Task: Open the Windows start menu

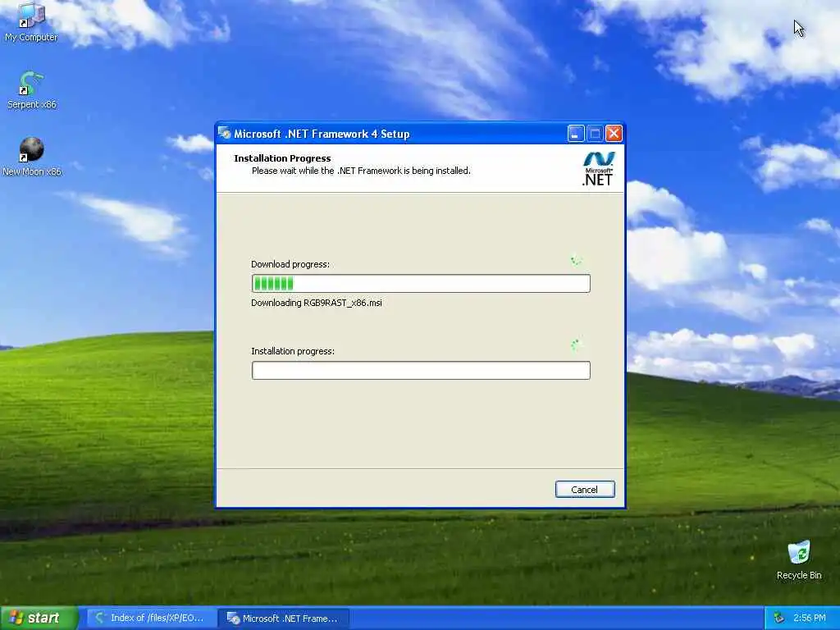Action: tap(39, 618)
